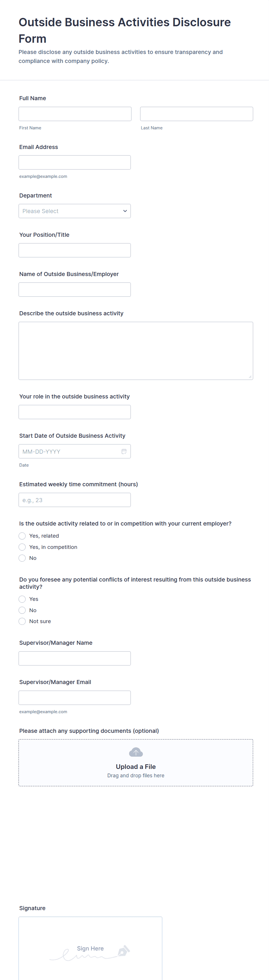Click the "Sign Here" signature pad
This screenshot has height=980, width=269.
90,948
